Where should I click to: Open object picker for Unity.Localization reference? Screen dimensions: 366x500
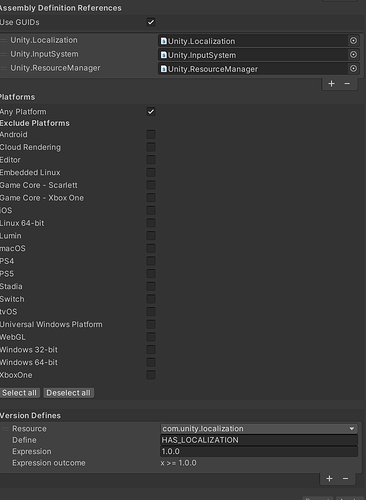(353, 41)
